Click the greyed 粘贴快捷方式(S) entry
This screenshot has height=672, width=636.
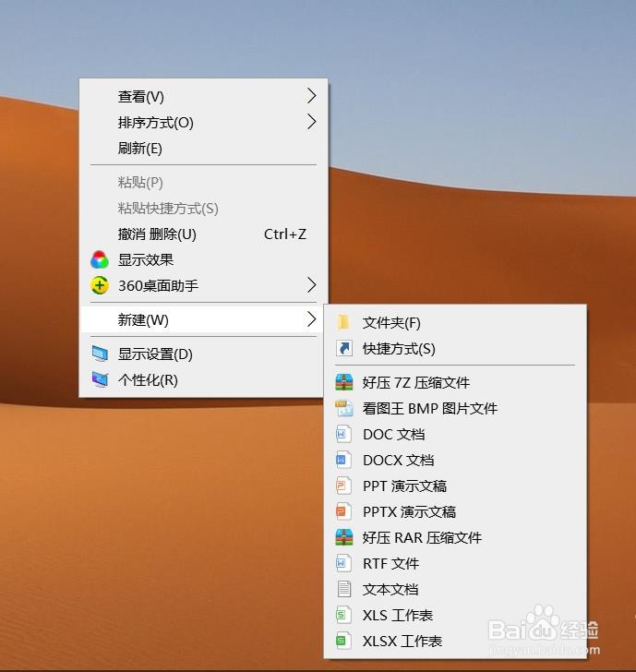[x=204, y=209]
